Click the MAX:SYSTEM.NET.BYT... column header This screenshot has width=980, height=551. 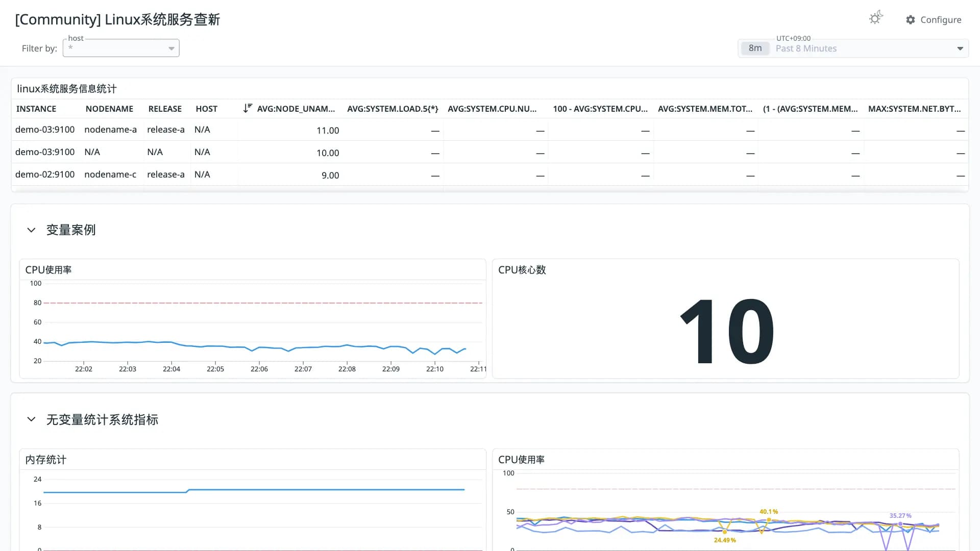pos(914,109)
